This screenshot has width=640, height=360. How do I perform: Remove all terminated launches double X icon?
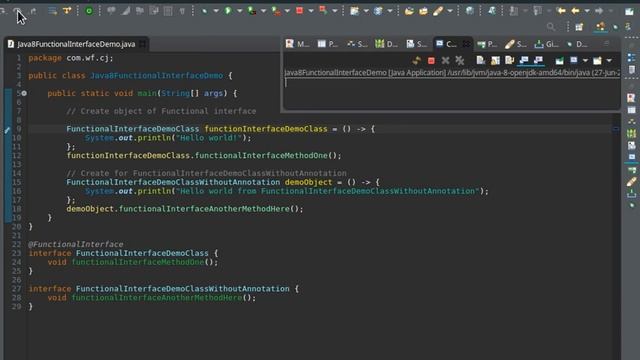point(460,61)
